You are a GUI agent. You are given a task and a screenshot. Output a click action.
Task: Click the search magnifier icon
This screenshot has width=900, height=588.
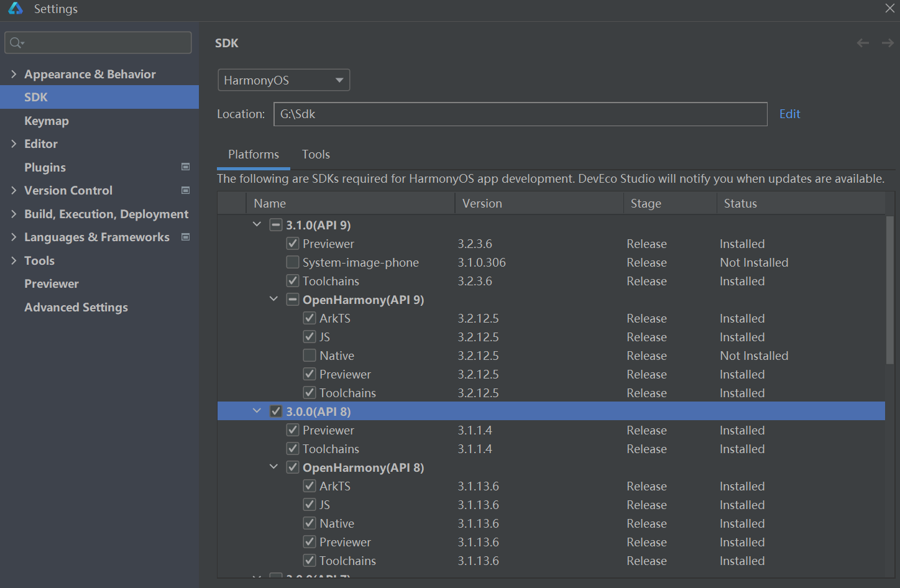pyautogui.click(x=16, y=43)
